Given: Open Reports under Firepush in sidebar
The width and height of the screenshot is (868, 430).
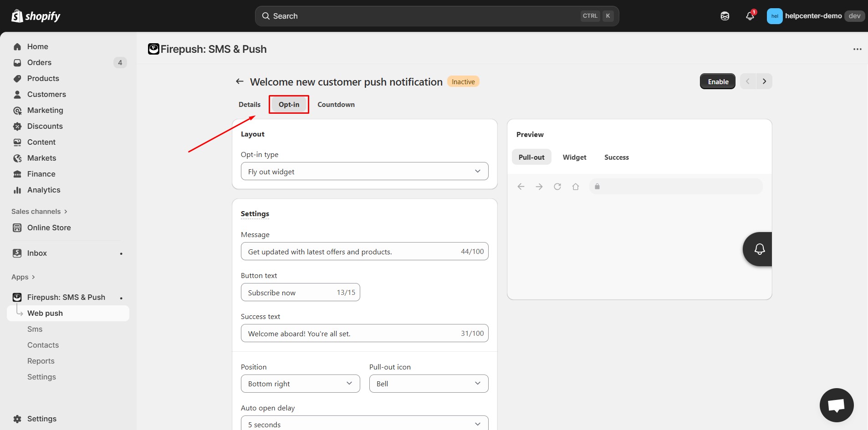Looking at the screenshot, I should point(41,361).
